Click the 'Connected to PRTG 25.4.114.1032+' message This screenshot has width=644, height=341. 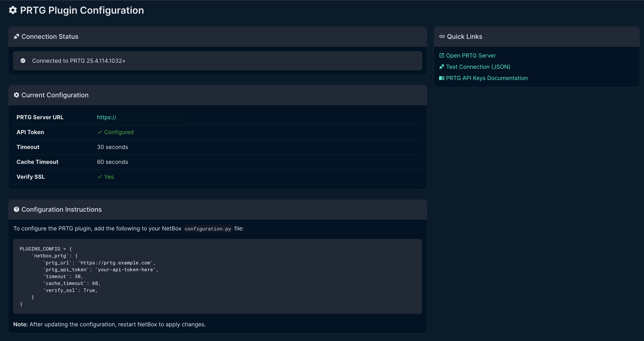[x=79, y=61]
